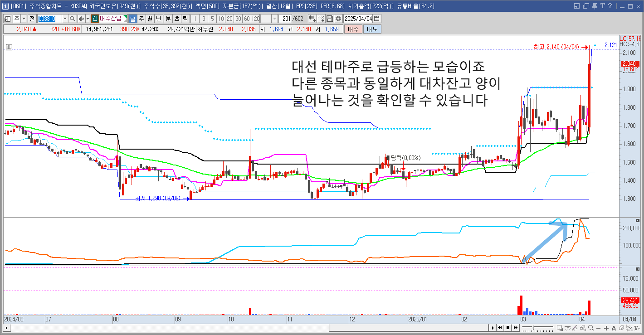This screenshot has width=644, height=335.
Task: Click the eraser icon in bottom toolbar
Action: 621,328
